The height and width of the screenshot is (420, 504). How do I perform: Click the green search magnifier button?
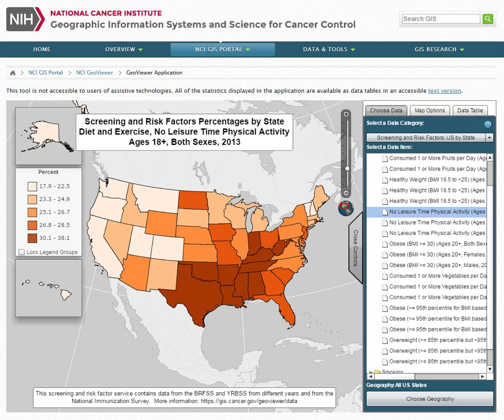click(x=487, y=19)
